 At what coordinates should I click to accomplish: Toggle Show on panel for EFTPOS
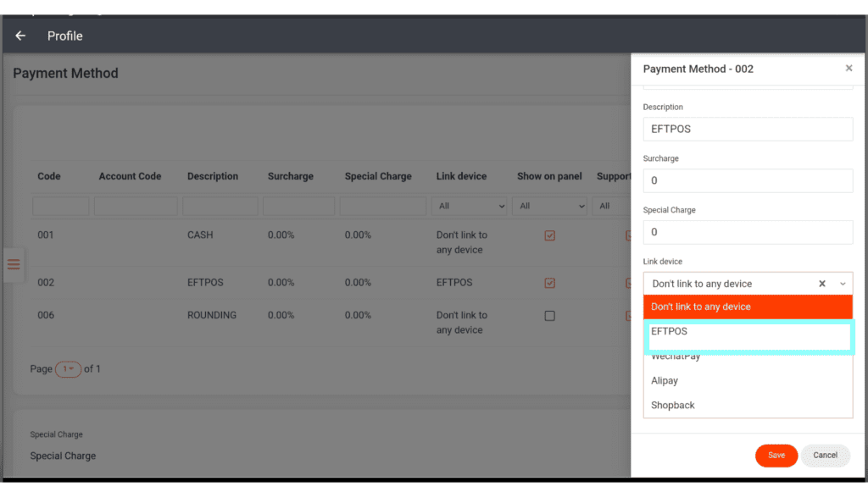pos(549,283)
